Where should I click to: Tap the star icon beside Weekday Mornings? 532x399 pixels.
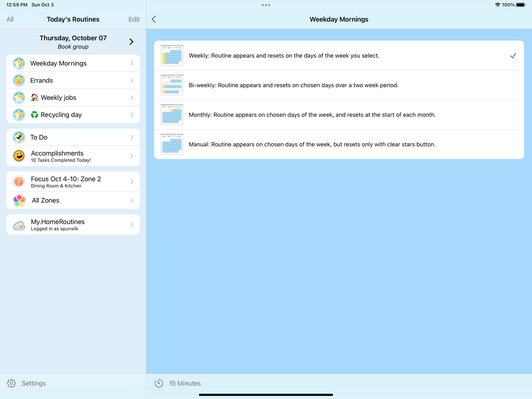click(x=19, y=63)
